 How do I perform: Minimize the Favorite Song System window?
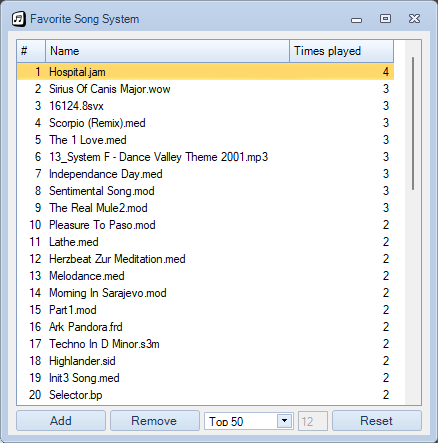pos(356,20)
